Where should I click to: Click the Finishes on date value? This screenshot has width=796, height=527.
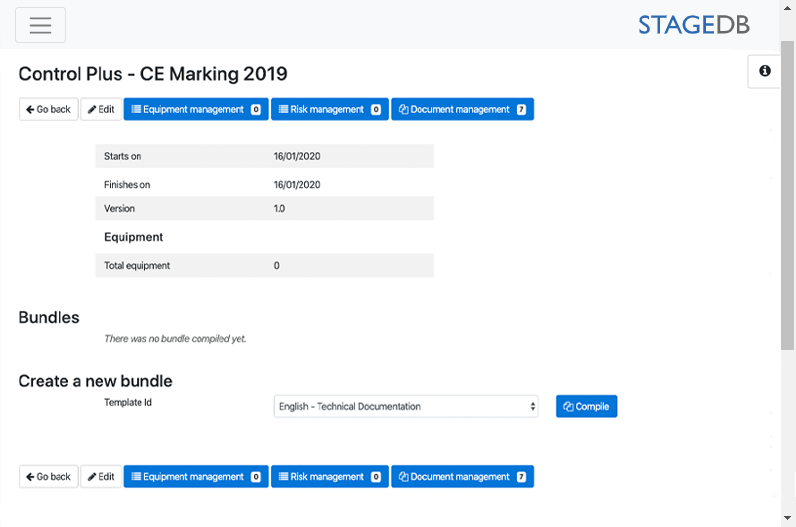pyautogui.click(x=297, y=185)
